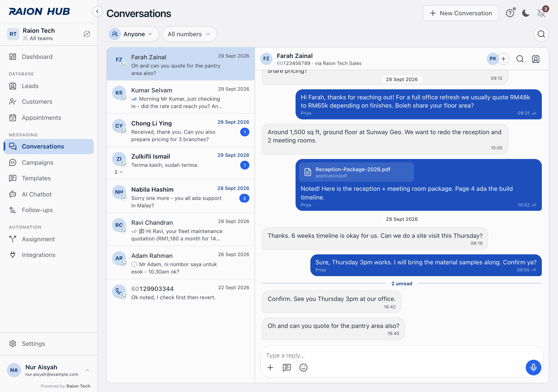
Task: Open Customers in the sidebar
Action: coord(49,102)
